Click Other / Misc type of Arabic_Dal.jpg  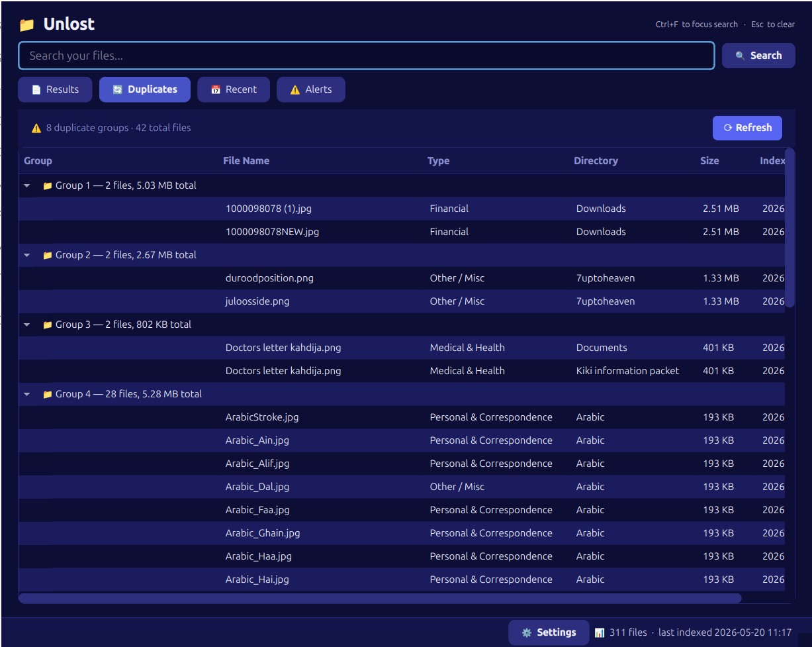[x=457, y=487]
